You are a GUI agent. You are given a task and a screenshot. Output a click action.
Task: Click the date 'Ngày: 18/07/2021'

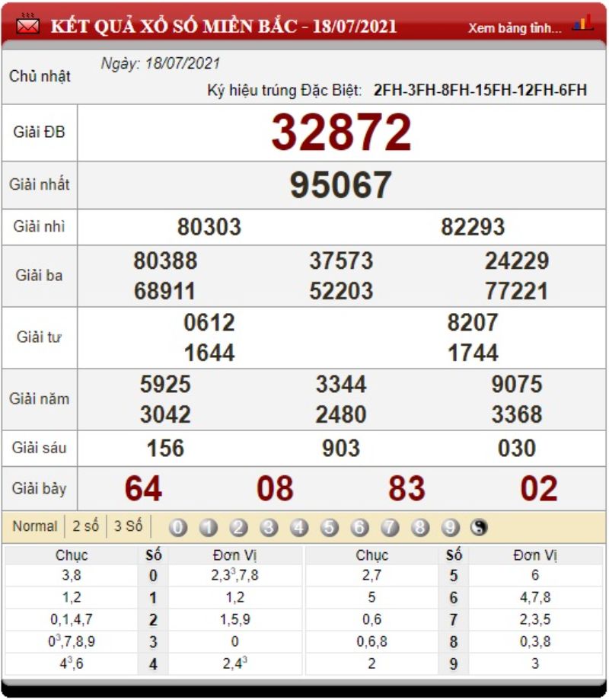[x=161, y=63]
